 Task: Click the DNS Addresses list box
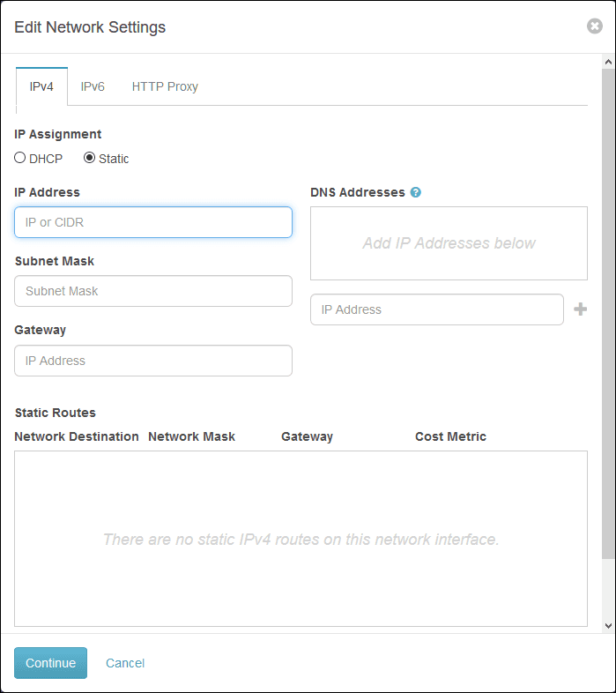(x=449, y=243)
